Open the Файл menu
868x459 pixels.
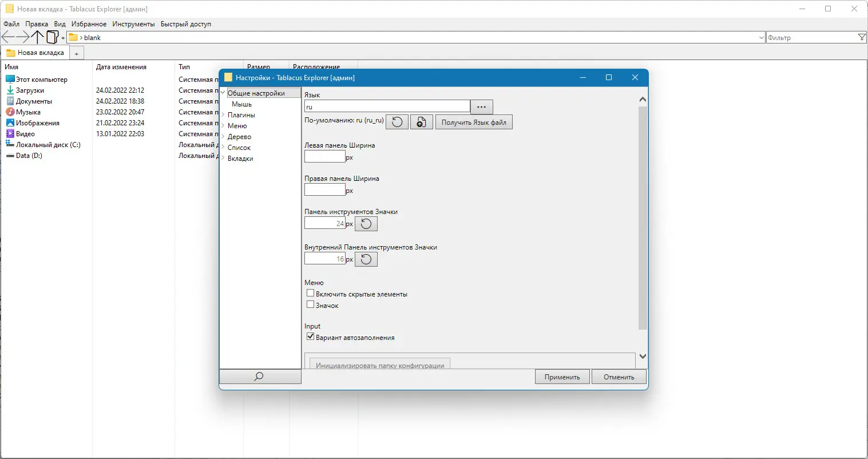coord(11,24)
